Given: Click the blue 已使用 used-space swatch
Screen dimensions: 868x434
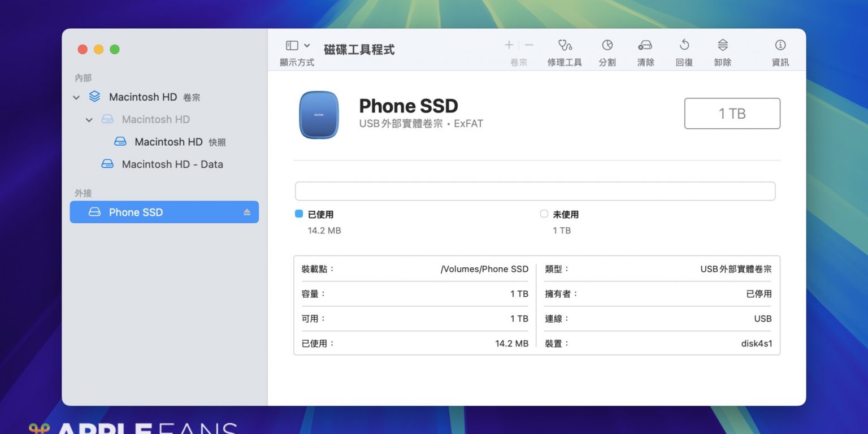Looking at the screenshot, I should [x=299, y=214].
